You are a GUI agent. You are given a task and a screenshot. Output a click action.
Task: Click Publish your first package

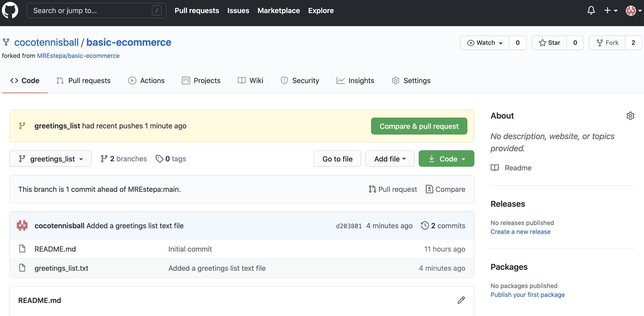527,295
